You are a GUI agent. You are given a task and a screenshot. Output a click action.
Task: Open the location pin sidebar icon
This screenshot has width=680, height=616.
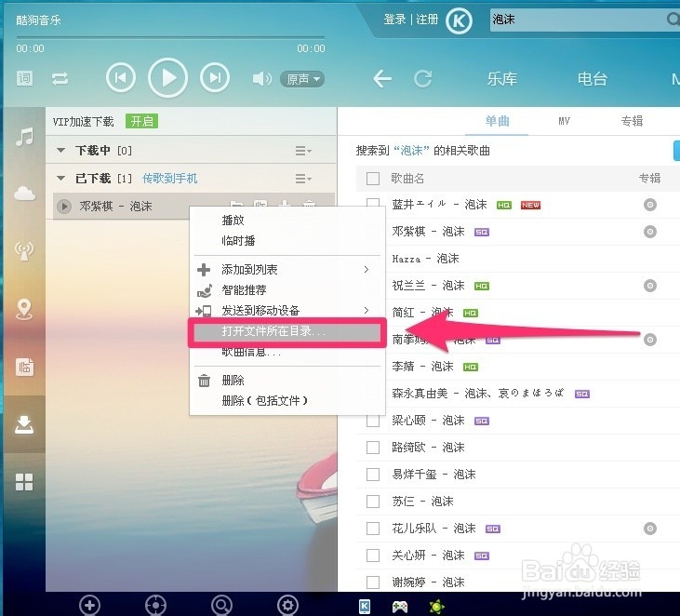pos(24,309)
